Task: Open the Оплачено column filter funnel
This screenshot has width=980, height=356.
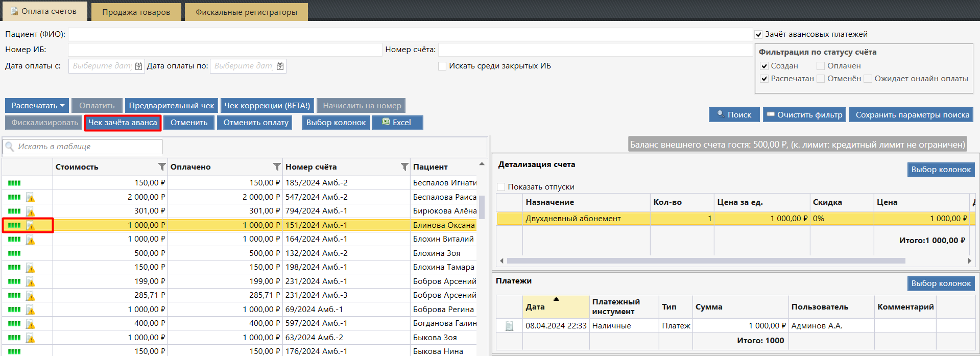Action: 277,167
